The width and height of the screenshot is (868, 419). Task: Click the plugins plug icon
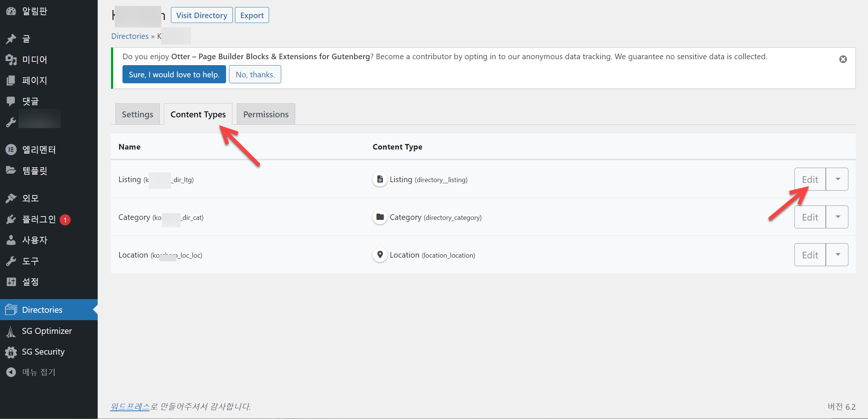pyautogui.click(x=11, y=219)
